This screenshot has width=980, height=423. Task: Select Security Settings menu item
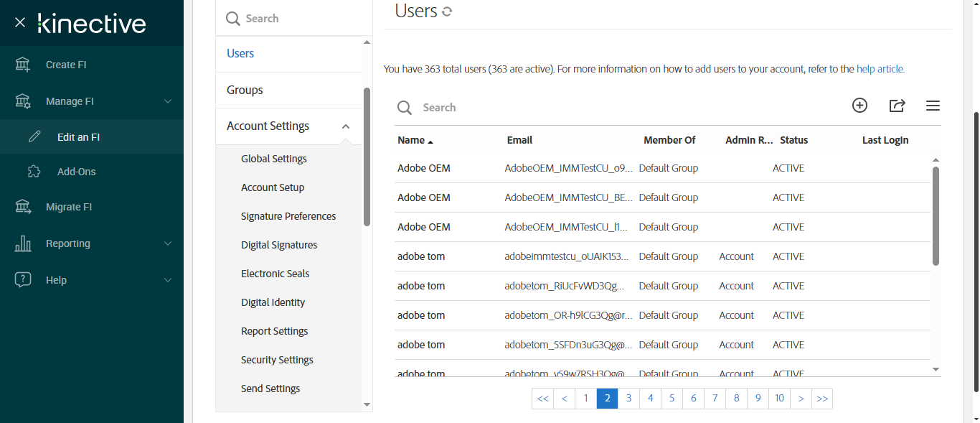(x=277, y=360)
